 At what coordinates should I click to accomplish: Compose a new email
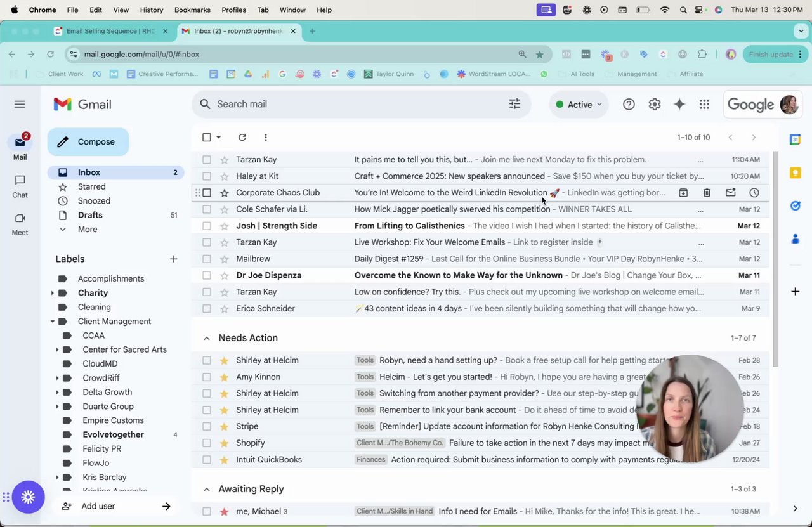coord(88,142)
